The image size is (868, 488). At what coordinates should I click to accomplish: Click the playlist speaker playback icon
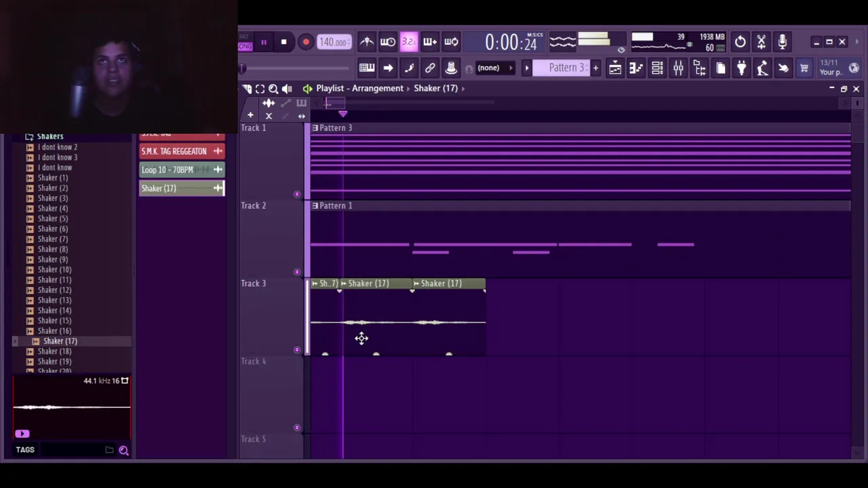287,88
